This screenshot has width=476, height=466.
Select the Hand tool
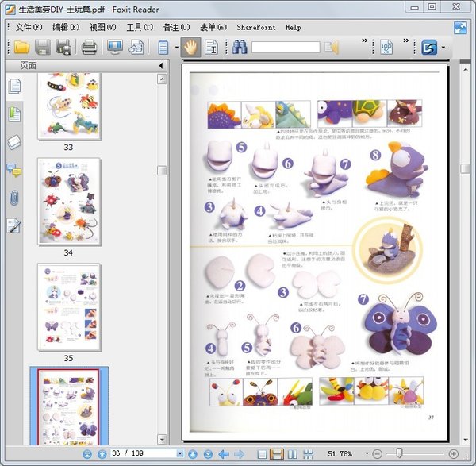(x=190, y=48)
